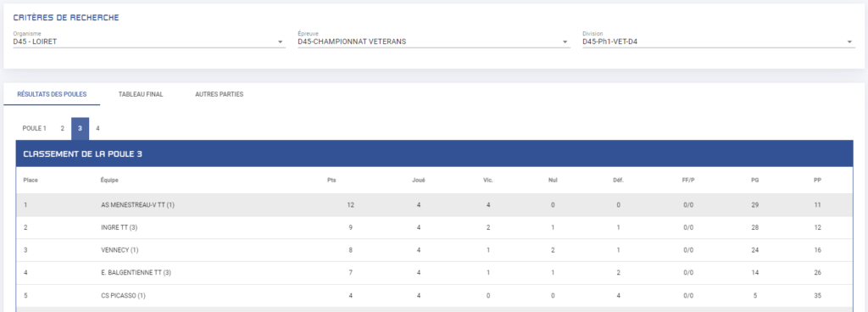
Task: Select team CS PICASSO (1)
Action: (123, 295)
